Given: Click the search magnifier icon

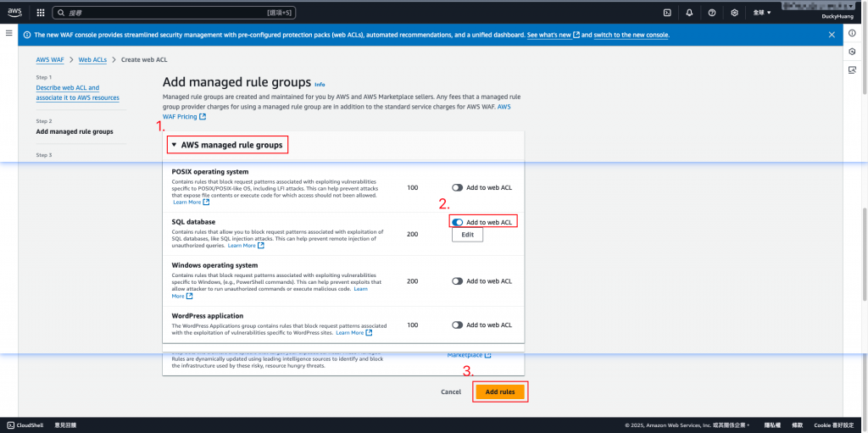Looking at the screenshot, I should [61, 12].
